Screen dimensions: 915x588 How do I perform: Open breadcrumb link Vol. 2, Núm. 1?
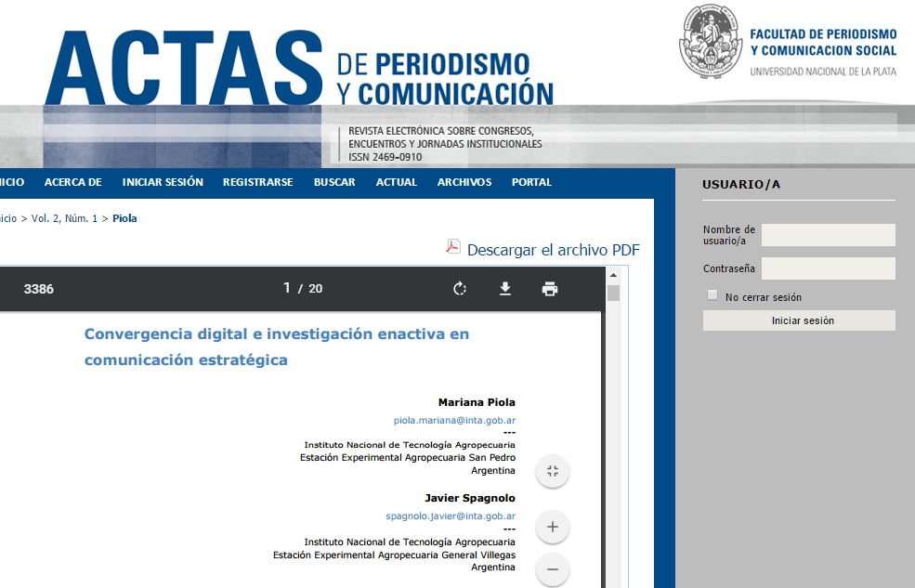(x=64, y=218)
